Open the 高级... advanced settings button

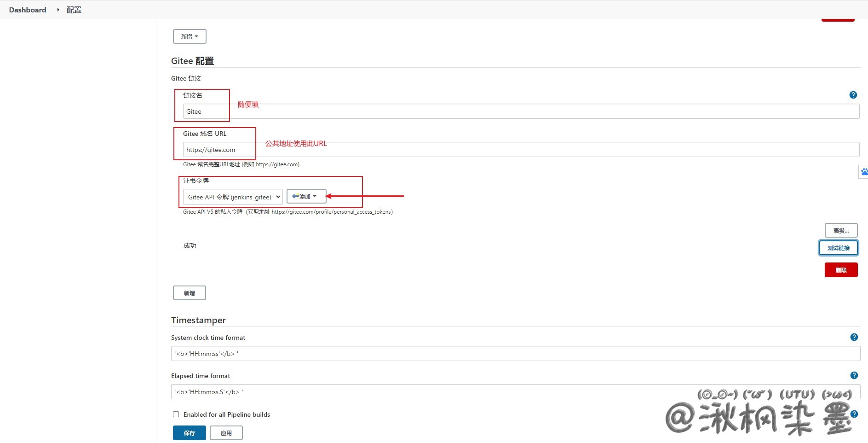841,230
